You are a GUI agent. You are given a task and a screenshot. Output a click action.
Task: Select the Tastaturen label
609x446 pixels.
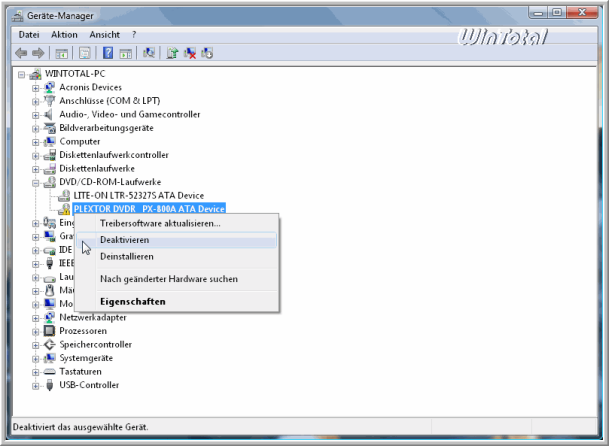coord(80,372)
